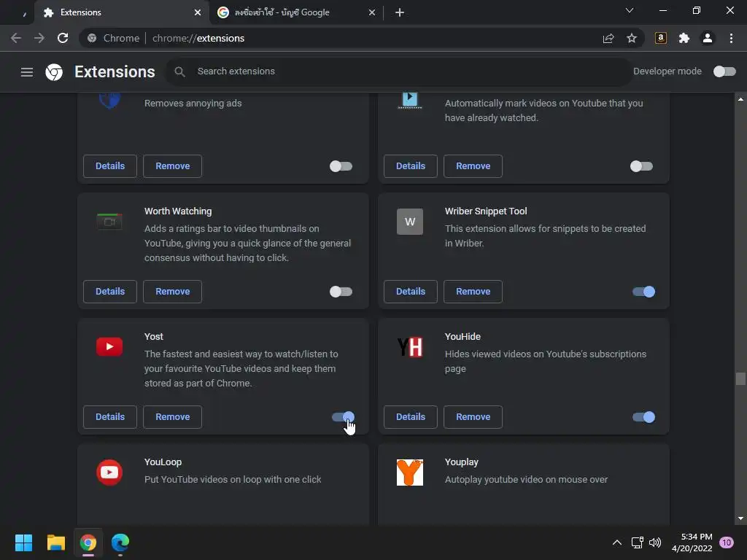Click the share page icon in address bar

click(608, 38)
